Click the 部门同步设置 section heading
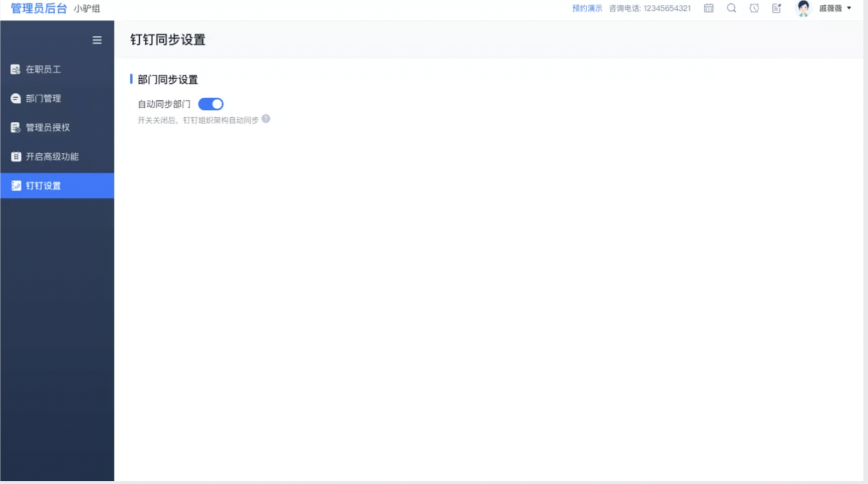 pyautogui.click(x=168, y=79)
